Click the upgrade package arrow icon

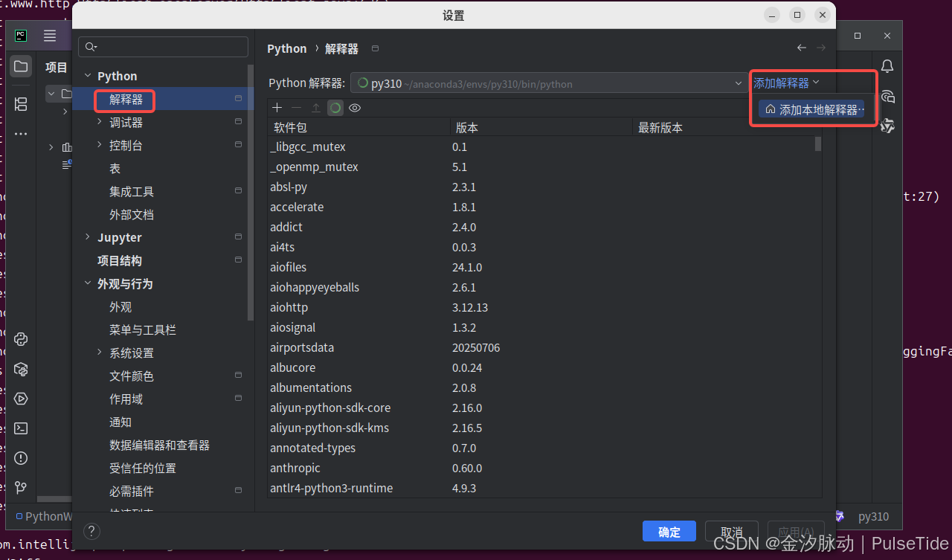(316, 108)
